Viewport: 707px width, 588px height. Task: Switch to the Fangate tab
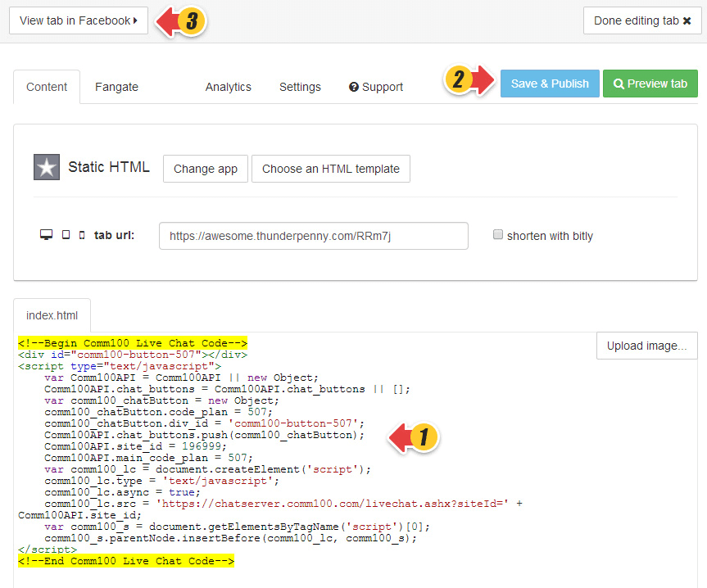coord(116,87)
